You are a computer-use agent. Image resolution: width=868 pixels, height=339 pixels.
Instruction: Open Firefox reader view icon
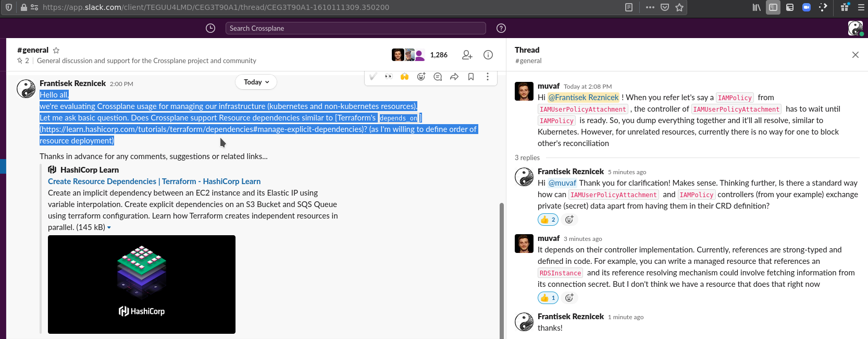click(x=629, y=7)
